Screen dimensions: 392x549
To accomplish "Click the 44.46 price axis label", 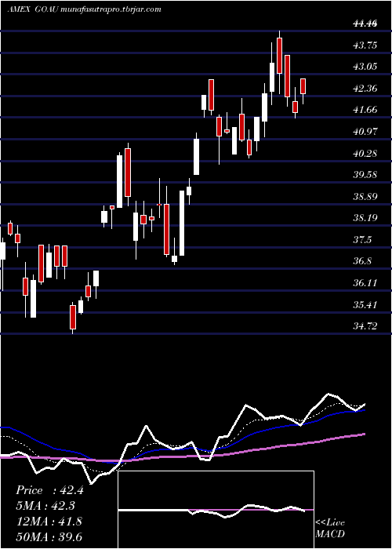I will click(x=365, y=24).
